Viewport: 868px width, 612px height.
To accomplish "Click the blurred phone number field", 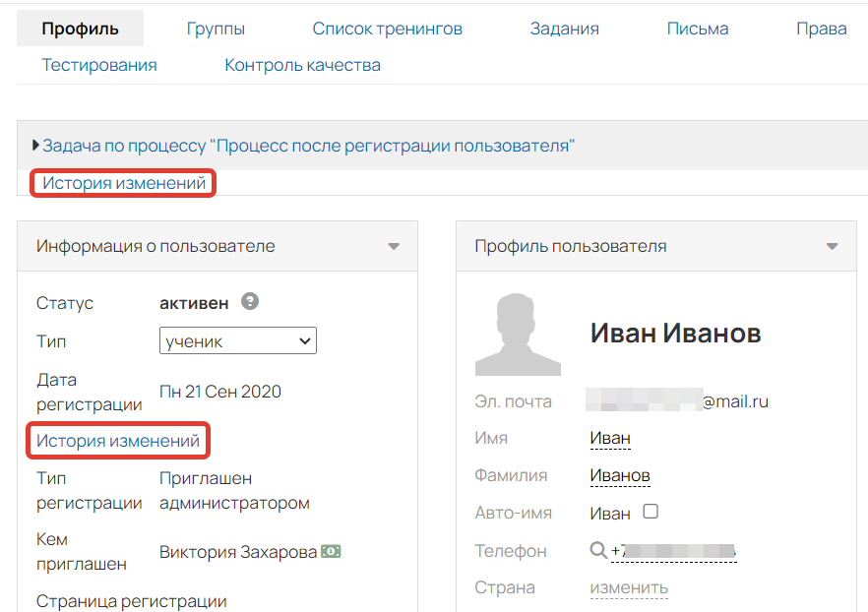I will (x=674, y=551).
